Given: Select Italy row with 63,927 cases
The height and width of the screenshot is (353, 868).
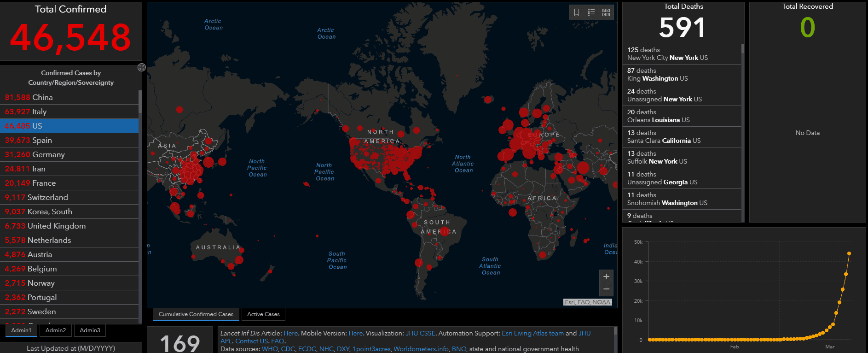Looking at the screenshot, I should 69,112.
